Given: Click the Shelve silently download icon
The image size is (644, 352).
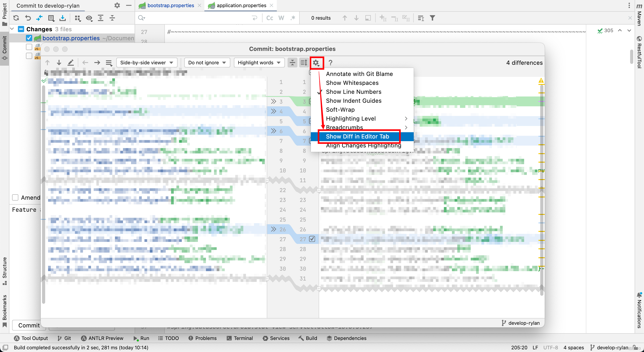Looking at the screenshot, I should [x=63, y=18].
